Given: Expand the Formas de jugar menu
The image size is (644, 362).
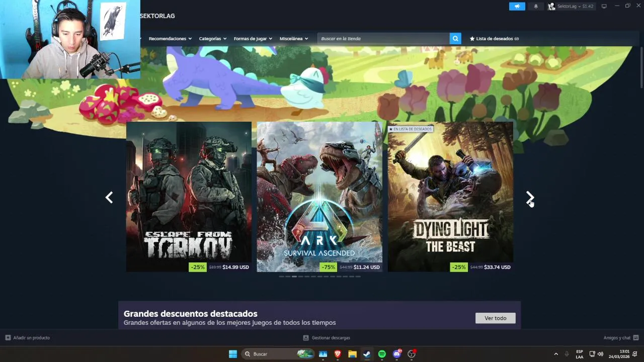Looking at the screenshot, I should pyautogui.click(x=253, y=39).
